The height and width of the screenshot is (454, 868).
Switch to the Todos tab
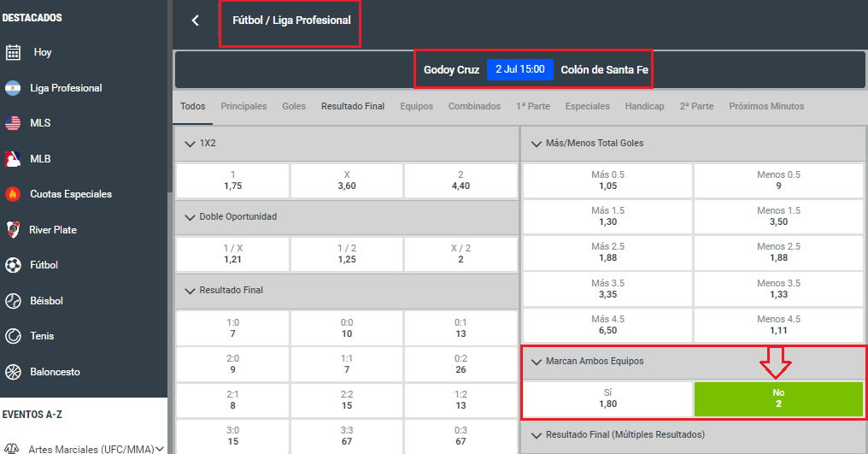coord(192,106)
